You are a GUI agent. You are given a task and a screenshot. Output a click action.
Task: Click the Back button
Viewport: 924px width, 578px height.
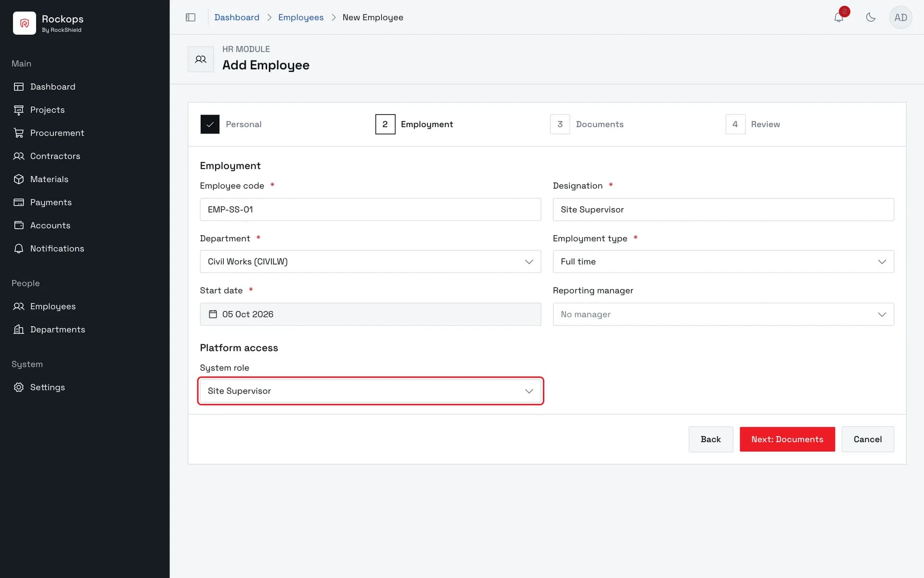click(x=711, y=439)
